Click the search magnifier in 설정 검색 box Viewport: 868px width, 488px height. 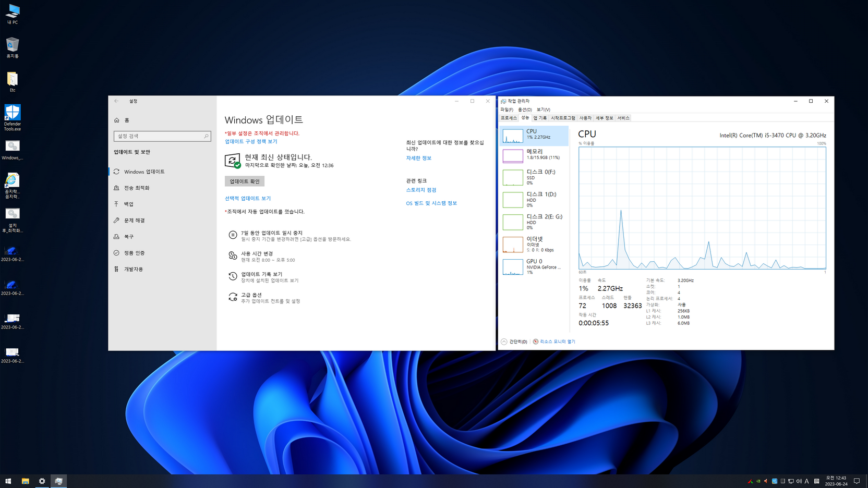pyautogui.click(x=206, y=136)
